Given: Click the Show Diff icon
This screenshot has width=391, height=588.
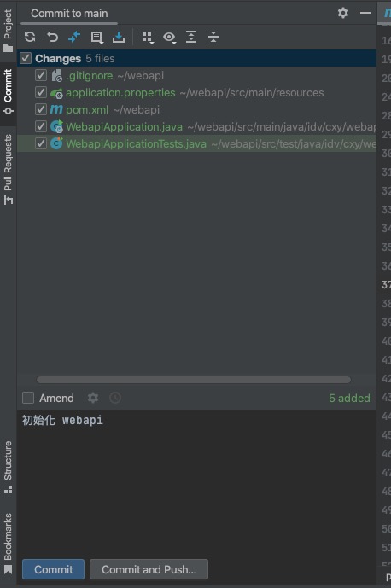Looking at the screenshot, I should 74,38.
